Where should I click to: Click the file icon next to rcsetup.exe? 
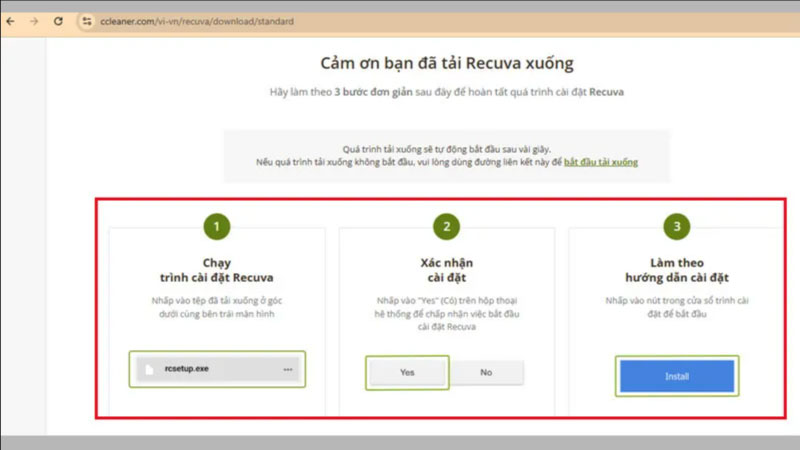(x=149, y=369)
